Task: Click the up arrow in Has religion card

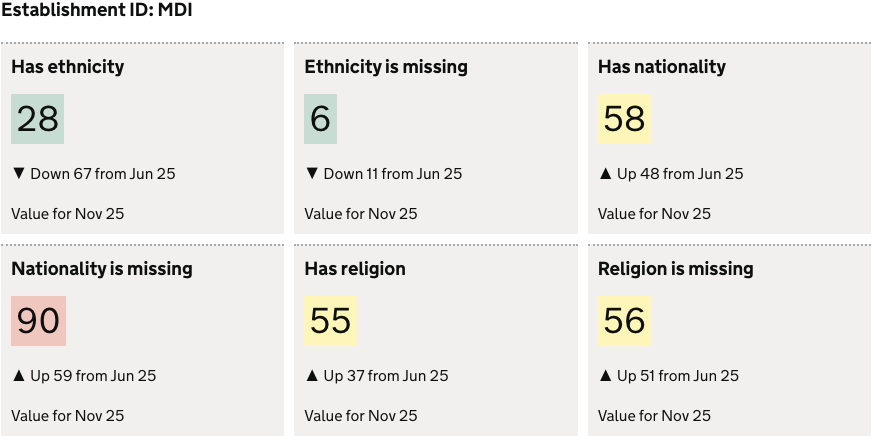Action: 312,376
